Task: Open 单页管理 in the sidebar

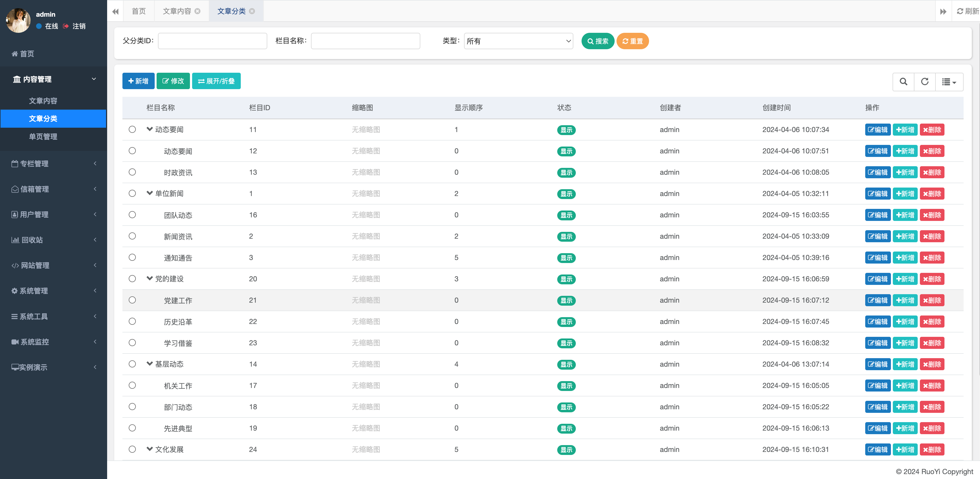Action: [43, 137]
